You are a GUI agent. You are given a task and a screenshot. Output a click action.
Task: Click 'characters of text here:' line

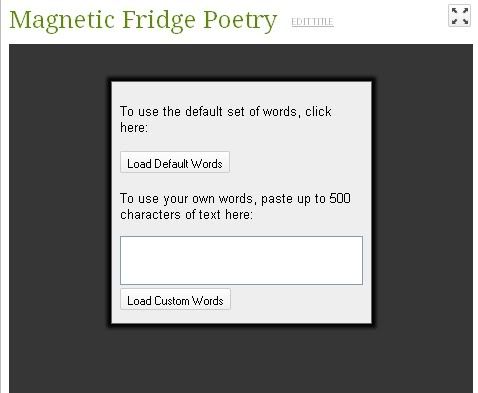click(x=186, y=215)
